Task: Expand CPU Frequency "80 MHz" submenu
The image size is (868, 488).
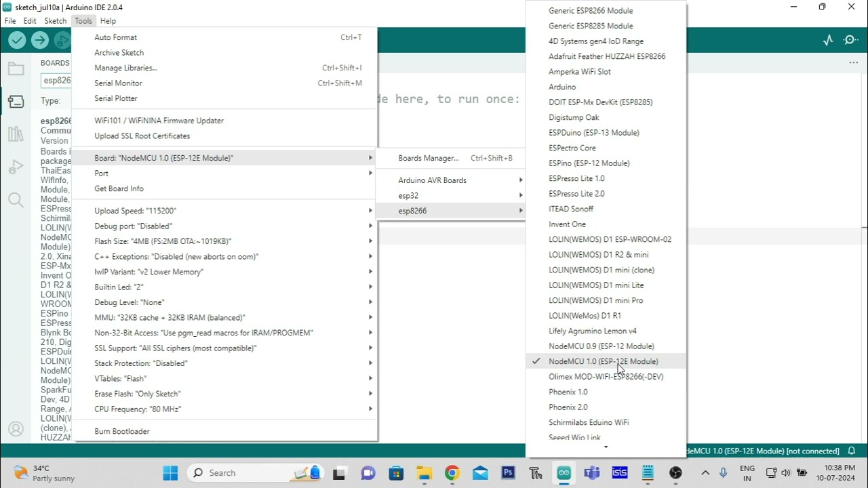Action: [224, 409]
